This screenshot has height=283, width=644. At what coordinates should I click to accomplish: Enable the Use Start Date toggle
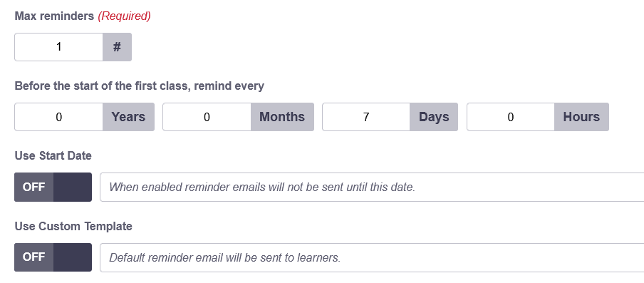pyautogui.click(x=53, y=187)
